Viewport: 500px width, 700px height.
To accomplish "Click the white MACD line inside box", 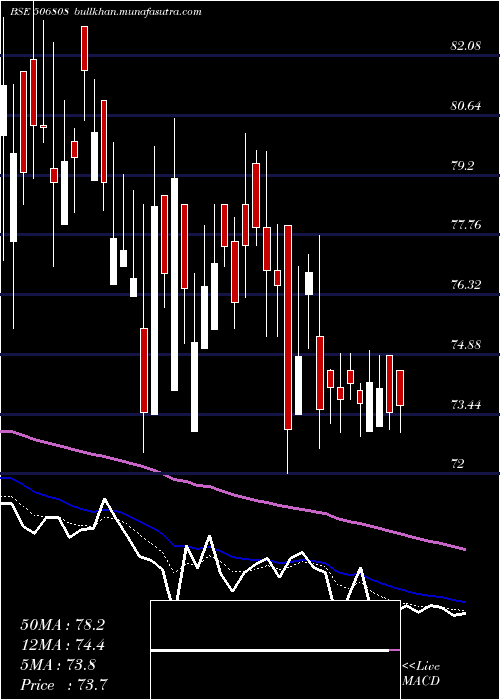I will (270, 651).
